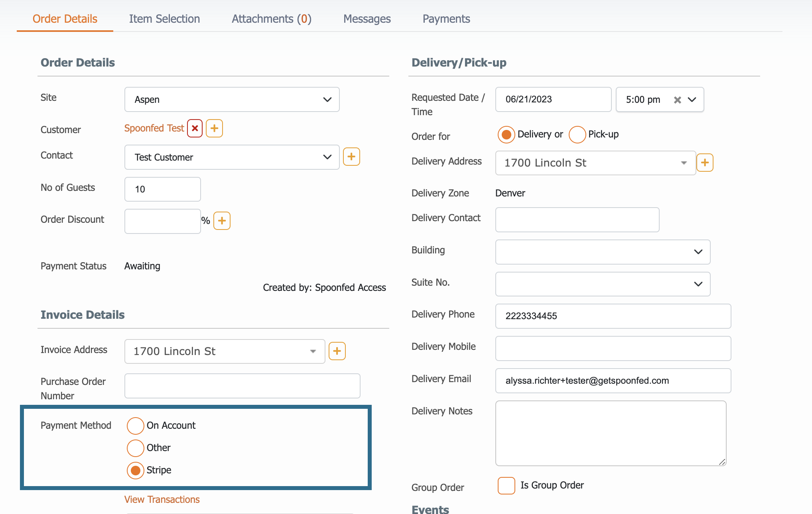Open the Spoonfed Test customer link

click(x=154, y=128)
